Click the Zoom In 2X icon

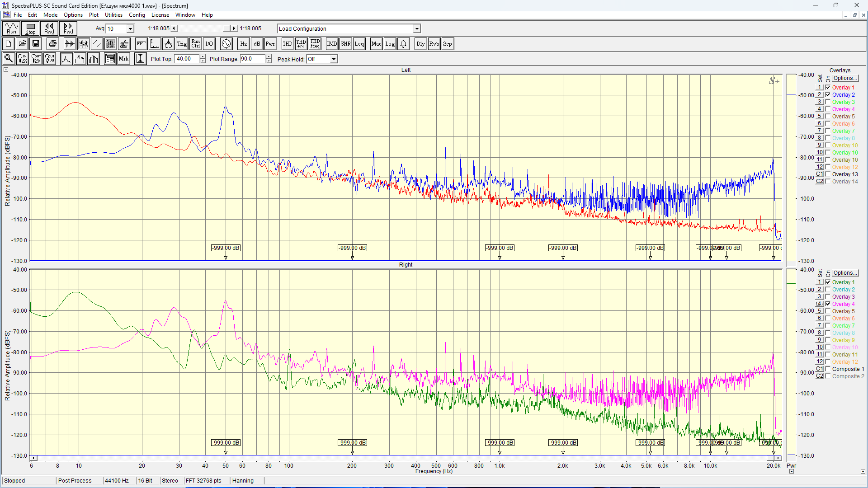22,59
